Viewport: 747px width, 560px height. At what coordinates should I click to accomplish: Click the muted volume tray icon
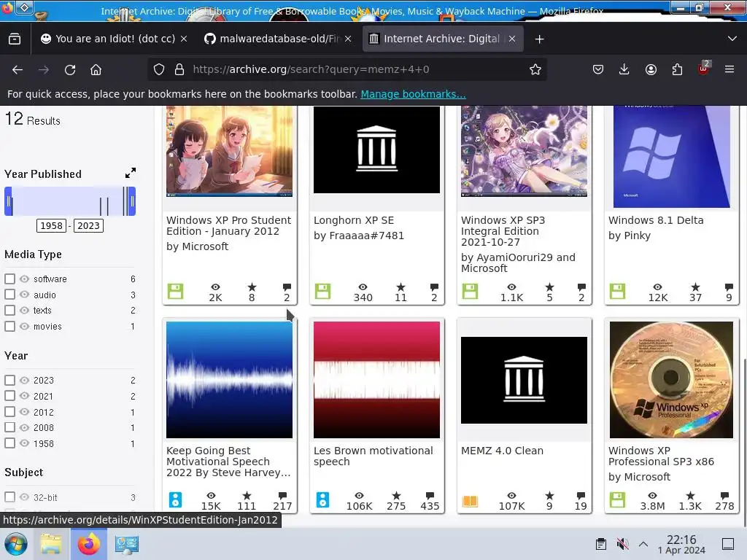(622, 544)
